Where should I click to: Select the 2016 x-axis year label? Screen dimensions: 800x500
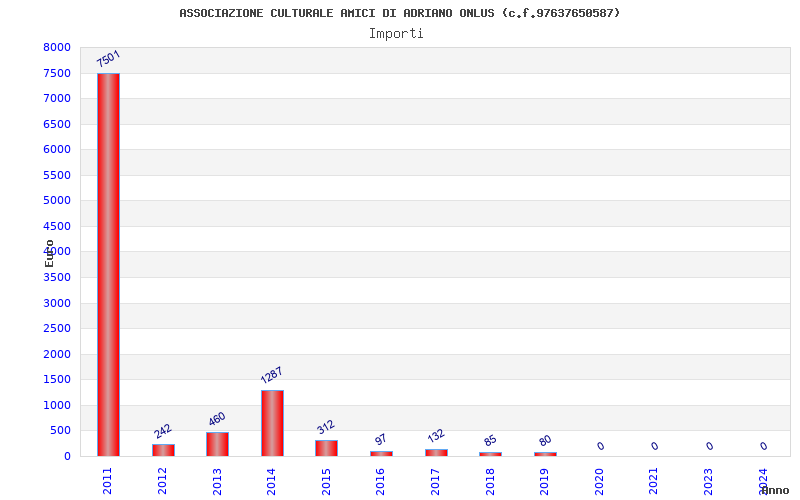380,482
